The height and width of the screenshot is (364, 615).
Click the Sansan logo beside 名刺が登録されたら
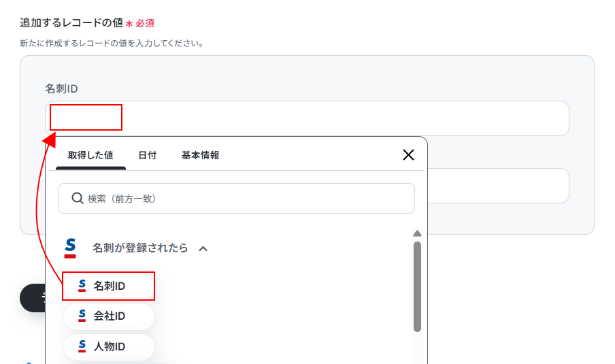pos(70,248)
